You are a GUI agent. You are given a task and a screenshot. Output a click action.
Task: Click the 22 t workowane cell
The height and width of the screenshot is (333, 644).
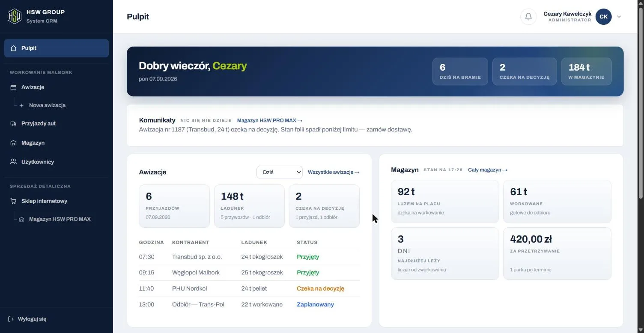[x=262, y=305]
